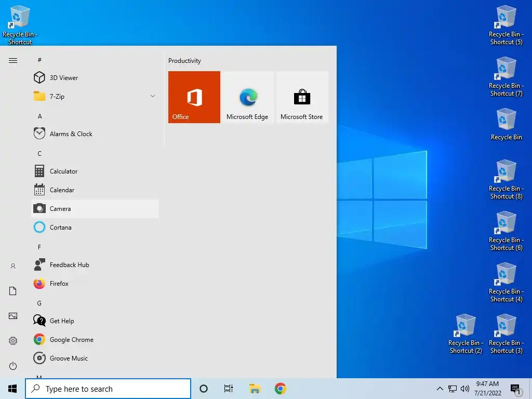Open Settings gear in Start sidebar
Image resolution: width=532 pixels, height=399 pixels.
[x=13, y=341]
